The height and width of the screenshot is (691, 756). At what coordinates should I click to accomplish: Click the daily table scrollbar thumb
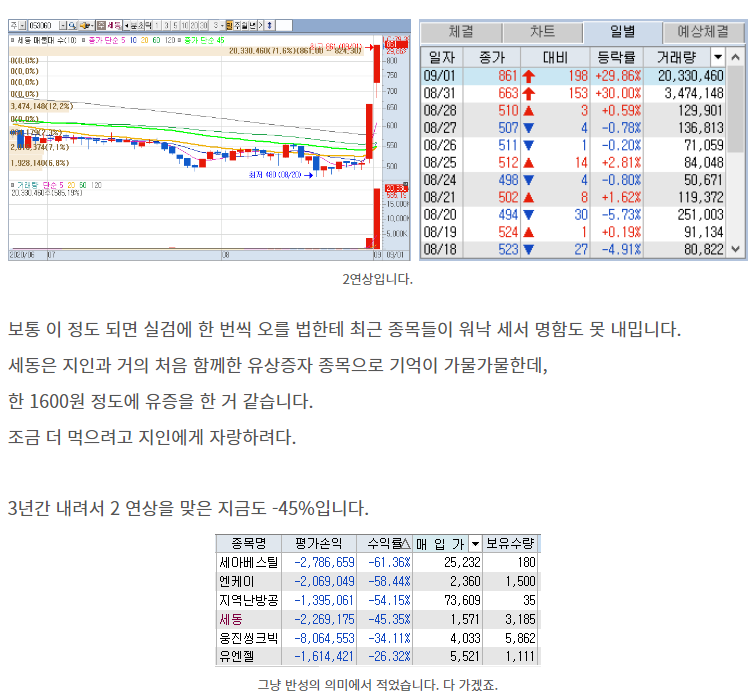(x=735, y=109)
